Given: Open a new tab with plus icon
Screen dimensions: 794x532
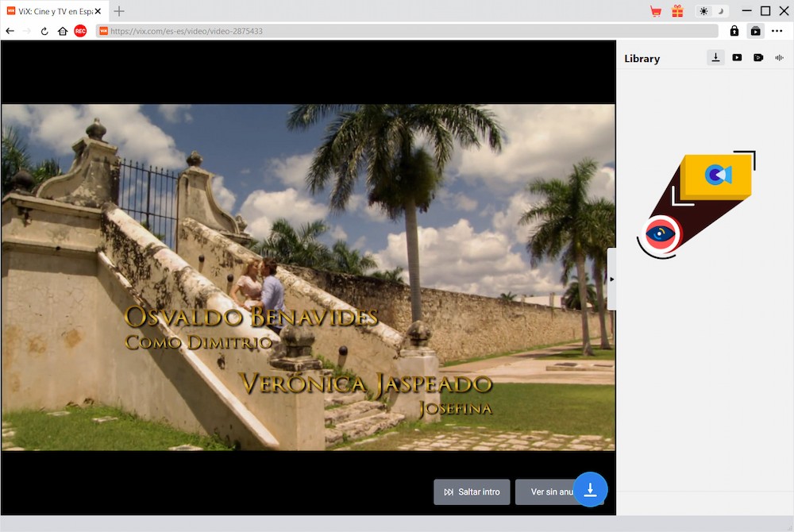Looking at the screenshot, I should (119, 11).
